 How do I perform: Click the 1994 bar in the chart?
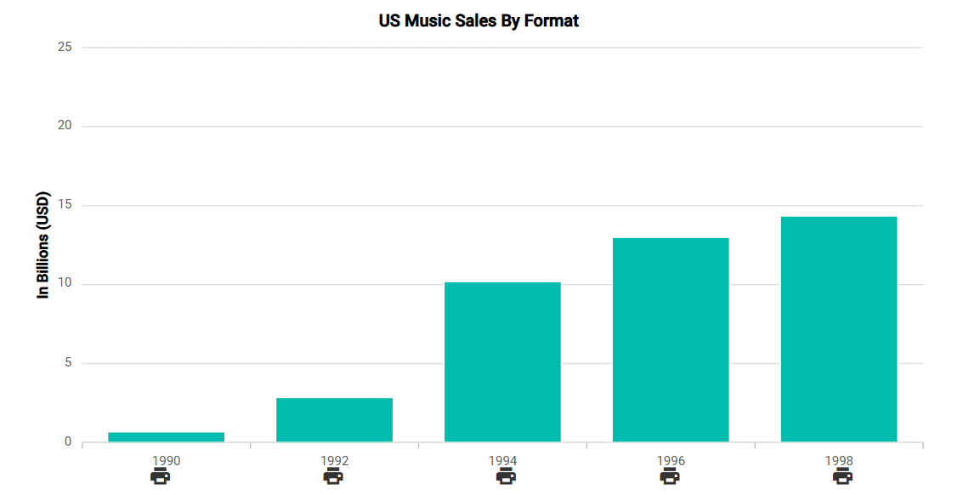(502, 362)
